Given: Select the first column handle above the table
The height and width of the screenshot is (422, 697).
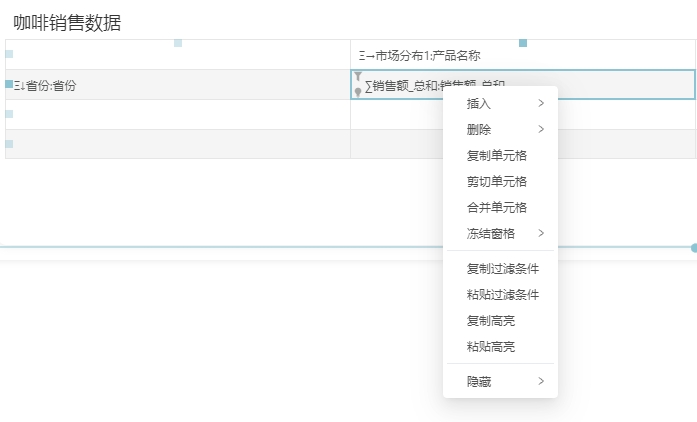Looking at the screenshot, I should click(x=178, y=43).
